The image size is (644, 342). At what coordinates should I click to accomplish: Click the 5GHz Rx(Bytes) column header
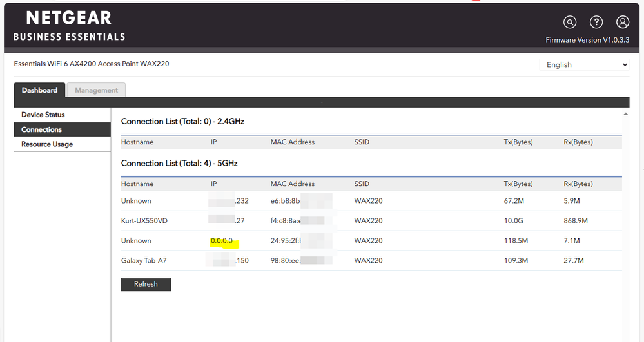click(x=578, y=184)
